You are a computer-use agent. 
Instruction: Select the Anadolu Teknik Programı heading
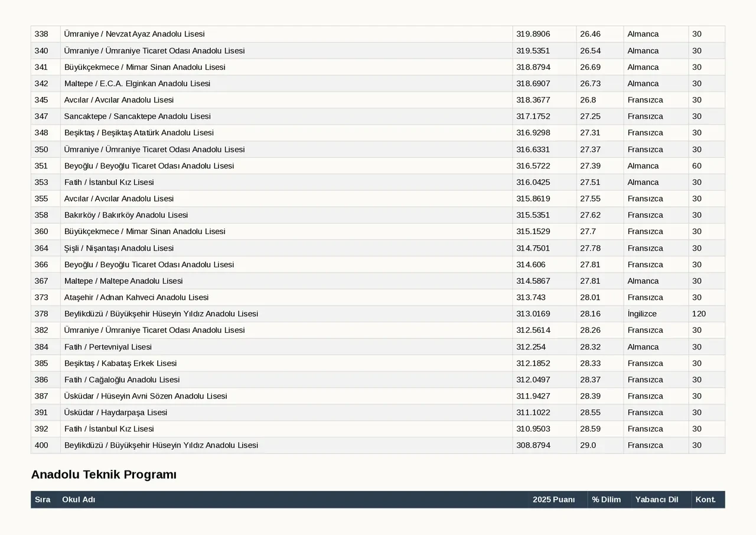104,475
